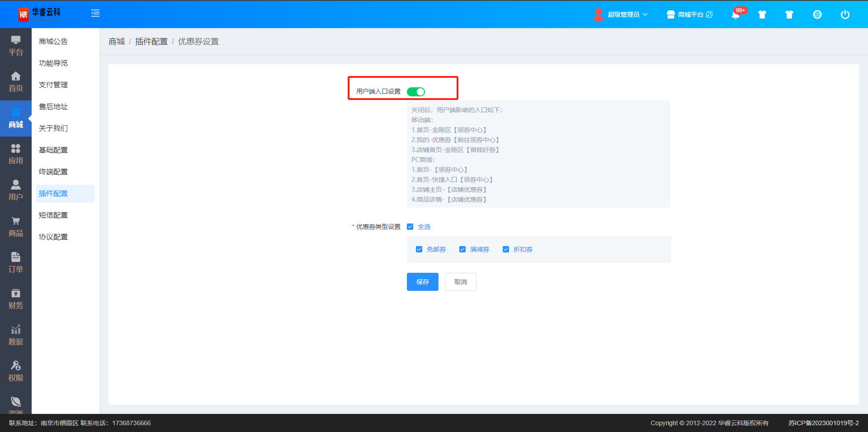The image size is (868, 432).
Task: Expand the 超级管理员 user dropdown
Action: 623,14
